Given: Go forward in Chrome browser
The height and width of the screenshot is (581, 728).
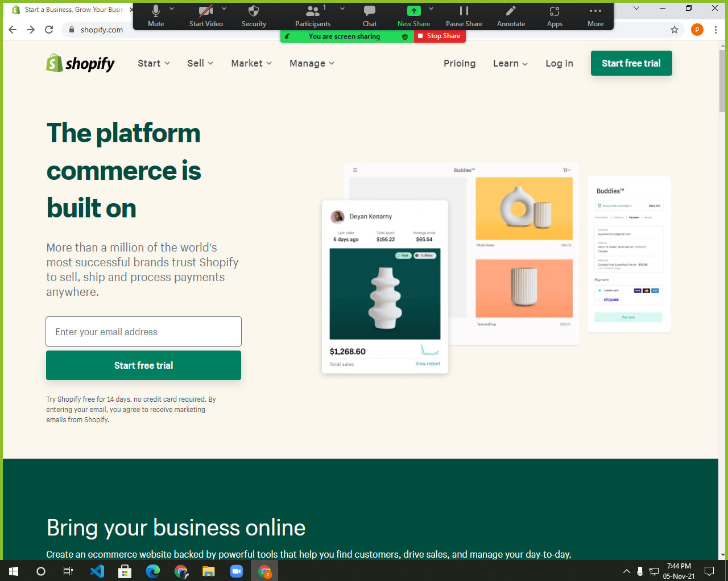Looking at the screenshot, I should pyautogui.click(x=31, y=30).
